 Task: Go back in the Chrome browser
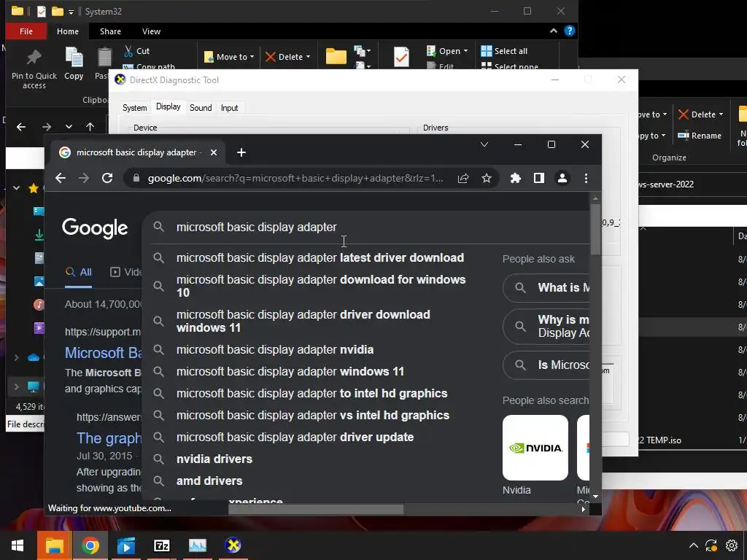tap(60, 178)
